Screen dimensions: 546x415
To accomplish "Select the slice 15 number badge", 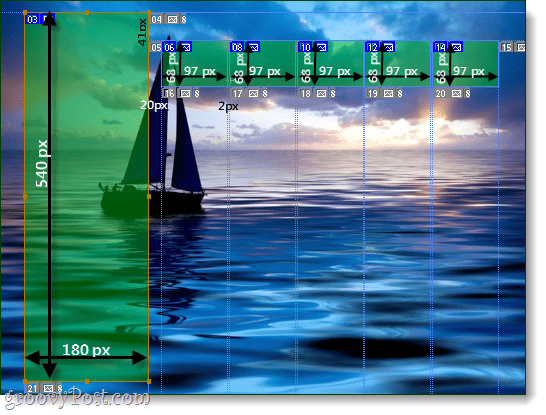I will [507, 47].
